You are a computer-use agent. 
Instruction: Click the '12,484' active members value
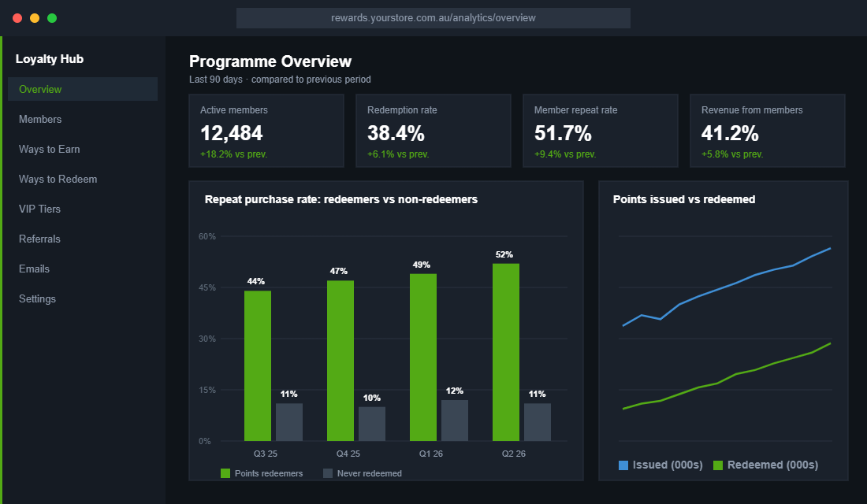(232, 133)
